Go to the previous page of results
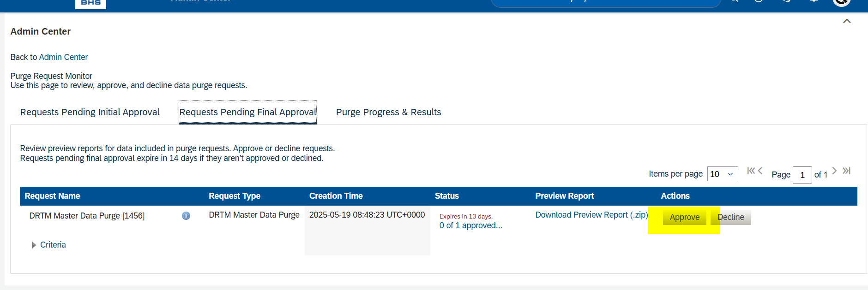 tap(760, 171)
